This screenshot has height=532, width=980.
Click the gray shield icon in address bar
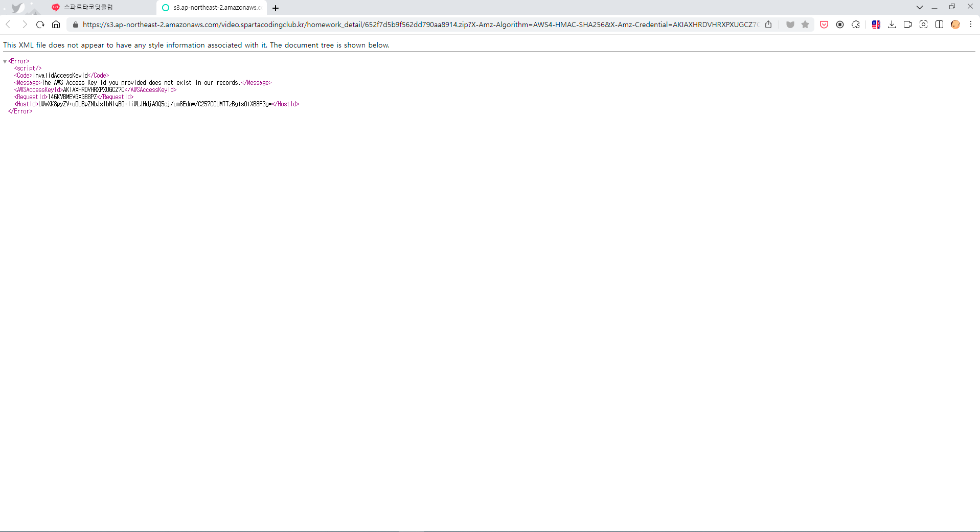(x=790, y=25)
